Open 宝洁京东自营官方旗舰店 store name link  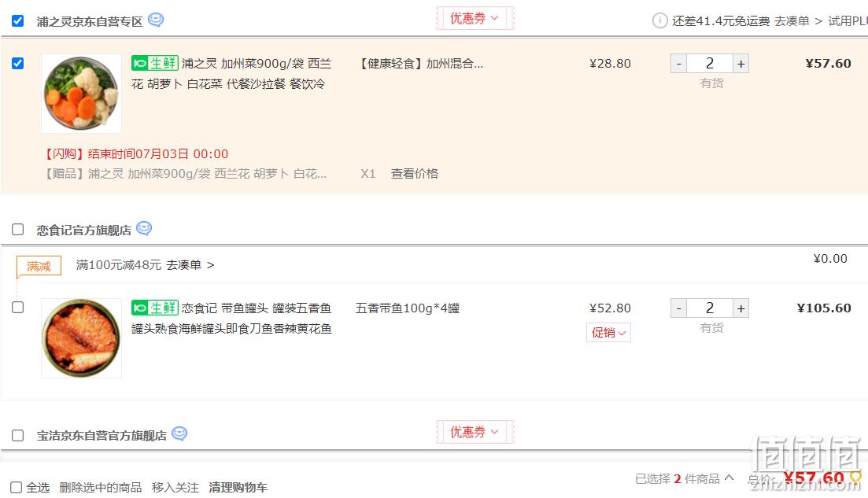click(x=102, y=436)
